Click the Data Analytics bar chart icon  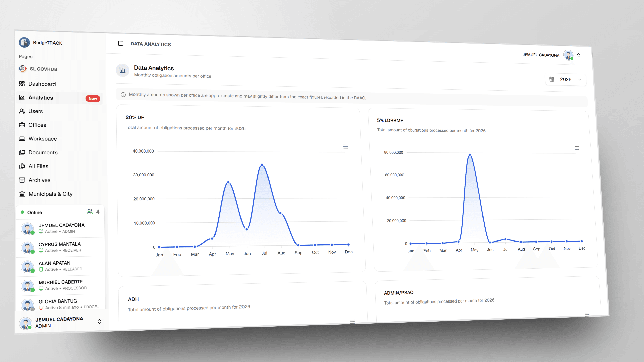coord(122,70)
